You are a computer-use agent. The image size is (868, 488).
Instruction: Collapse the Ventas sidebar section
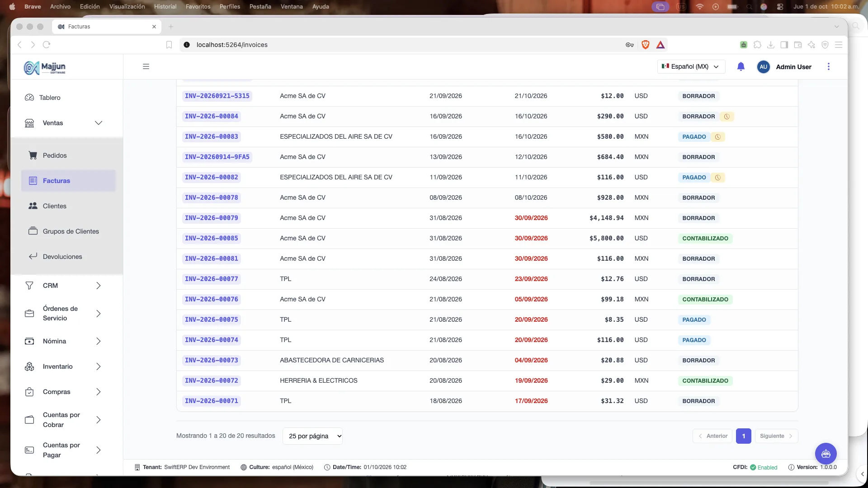pyautogui.click(x=66, y=123)
